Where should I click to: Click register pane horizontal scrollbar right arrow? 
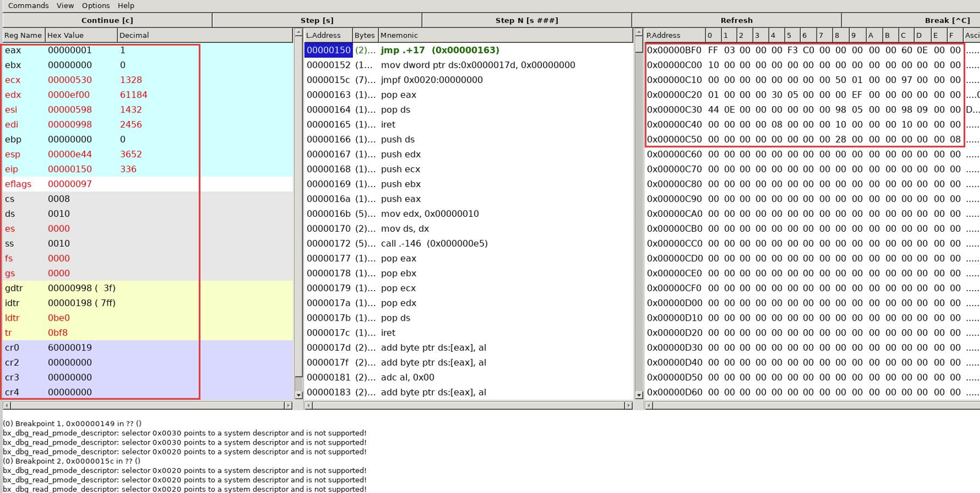pos(288,405)
